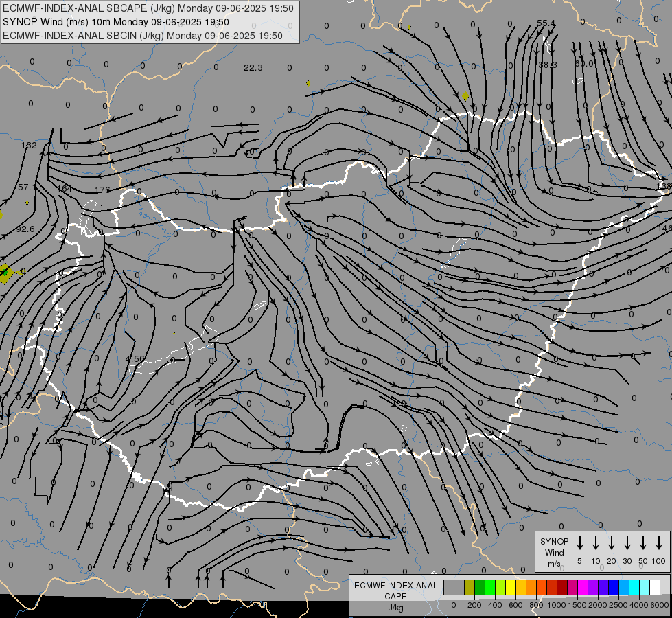The image size is (672, 618).
Task: Click the 10 m/s wind arrow in legend
Action: [x=596, y=543]
